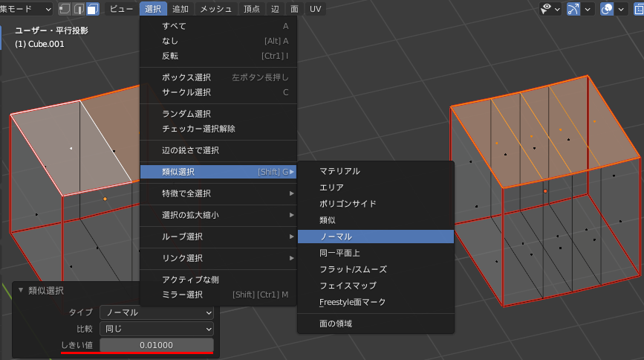Open the 辺 menu

click(x=275, y=9)
